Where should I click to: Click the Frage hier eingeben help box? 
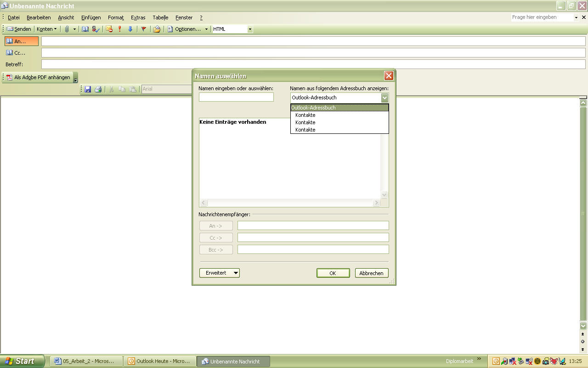click(x=542, y=17)
